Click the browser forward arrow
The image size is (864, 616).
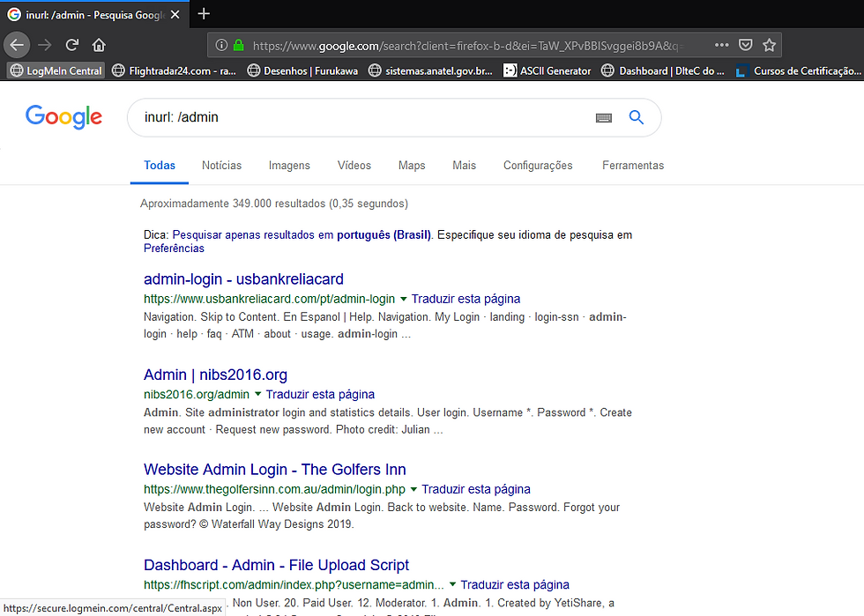coord(45,45)
